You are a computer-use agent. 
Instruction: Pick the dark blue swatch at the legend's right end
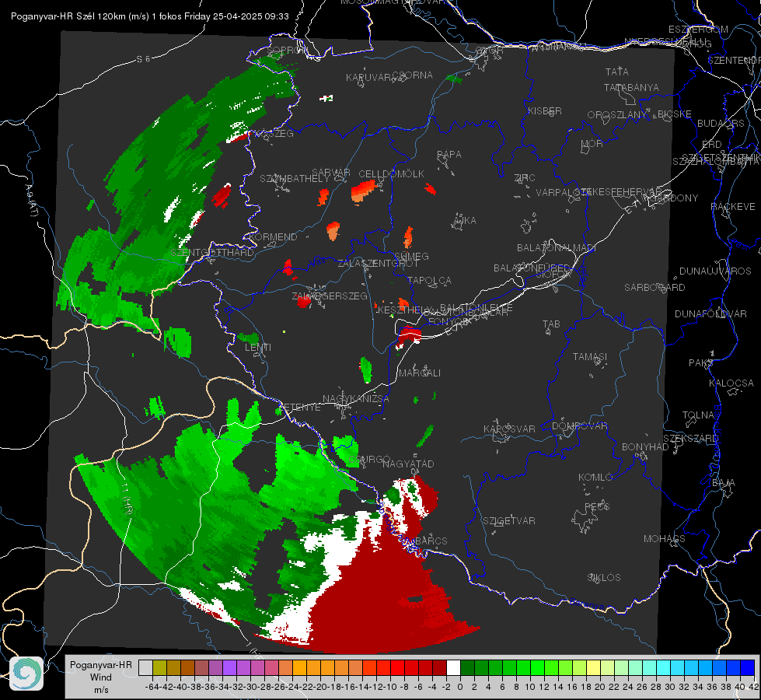(748, 667)
